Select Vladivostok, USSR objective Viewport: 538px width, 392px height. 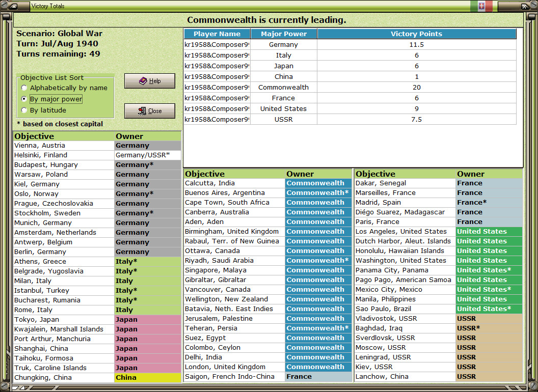click(x=405, y=318)
